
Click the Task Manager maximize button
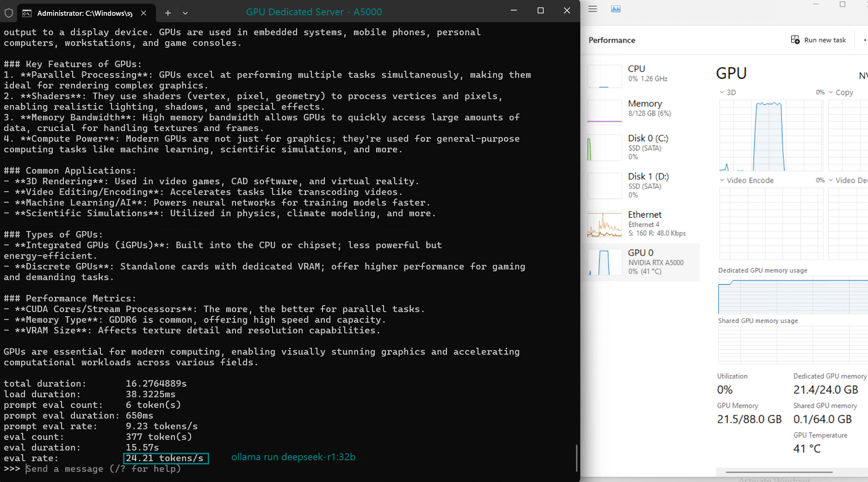tap(843, 4)
